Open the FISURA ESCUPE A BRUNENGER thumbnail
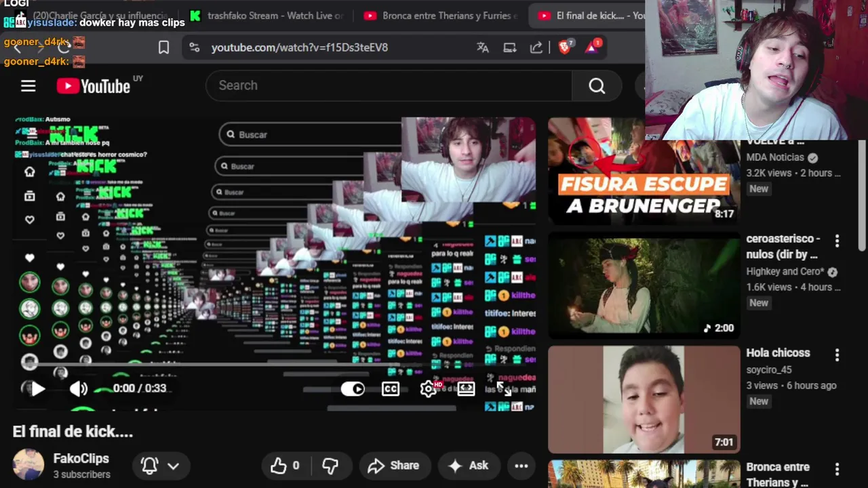 (644, 171)
